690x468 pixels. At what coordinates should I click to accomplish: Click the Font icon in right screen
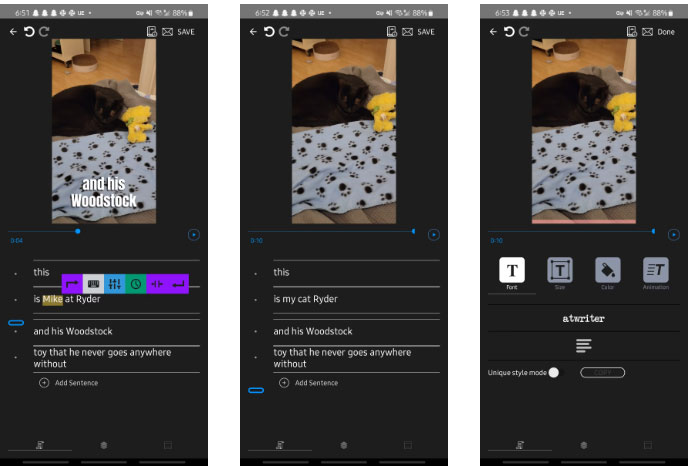click(x=512, y=270)
